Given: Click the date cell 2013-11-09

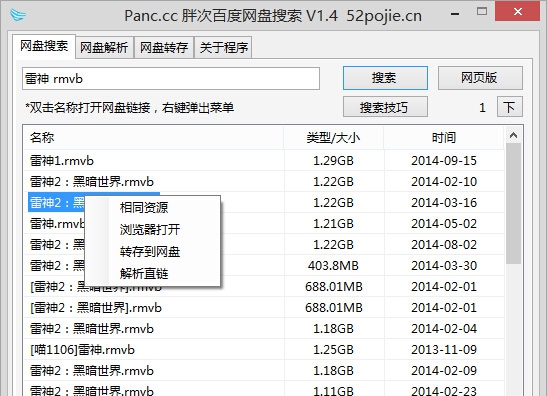Looking at the screenshot, I should point(444,350).
